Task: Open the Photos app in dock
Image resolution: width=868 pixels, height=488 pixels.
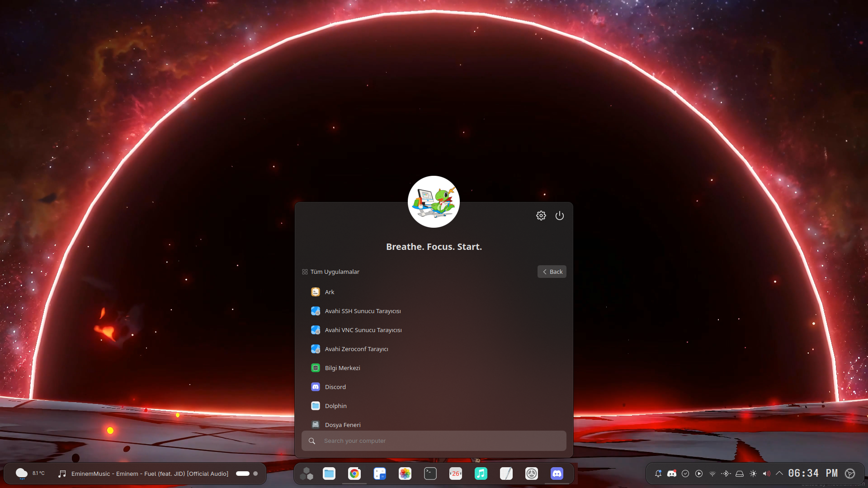Action: coord(405,474)
